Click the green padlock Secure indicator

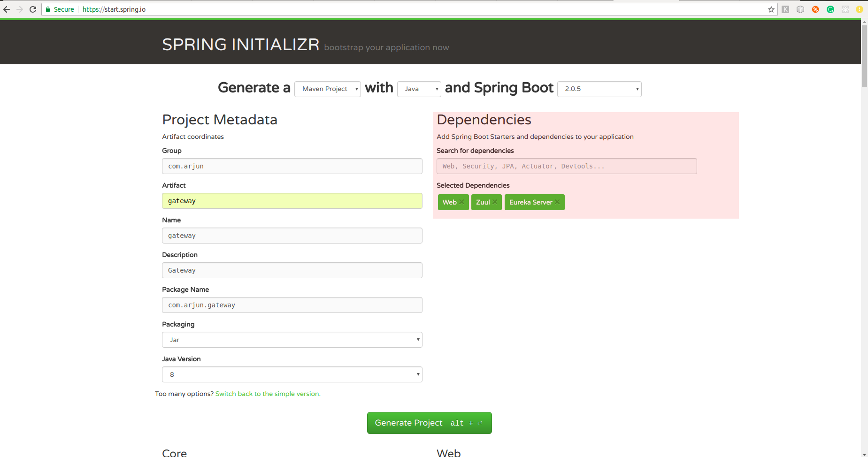point(60,9)
